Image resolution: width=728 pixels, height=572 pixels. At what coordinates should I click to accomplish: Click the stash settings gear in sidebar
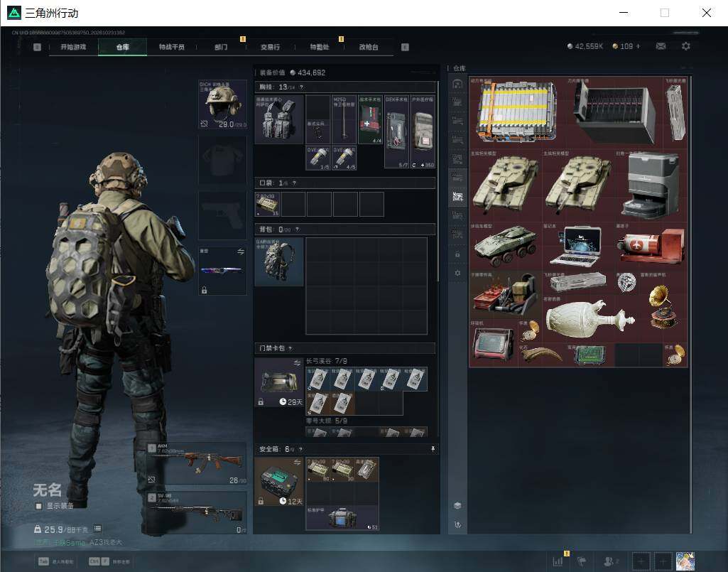coord(457,274)
